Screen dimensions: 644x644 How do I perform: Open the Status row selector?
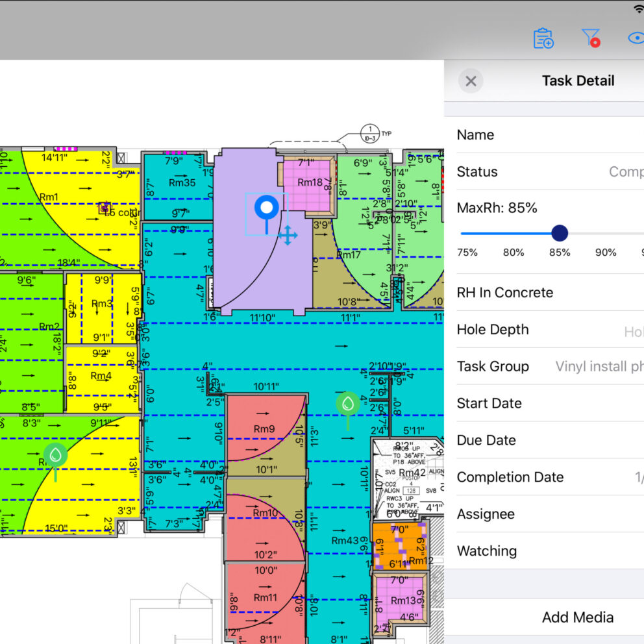coord(545,172)
